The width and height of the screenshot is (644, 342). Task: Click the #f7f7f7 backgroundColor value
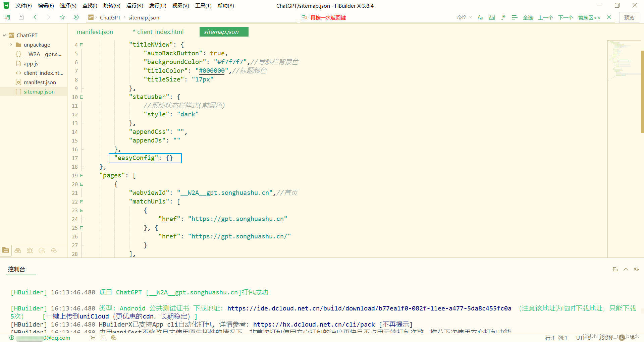pos(230,62)
